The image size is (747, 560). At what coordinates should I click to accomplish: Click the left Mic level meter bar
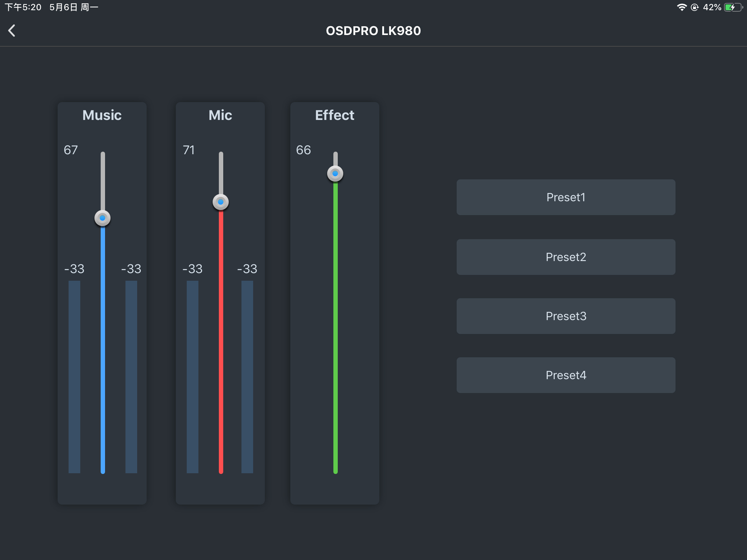pyautogui.click(x=193, y=377)
